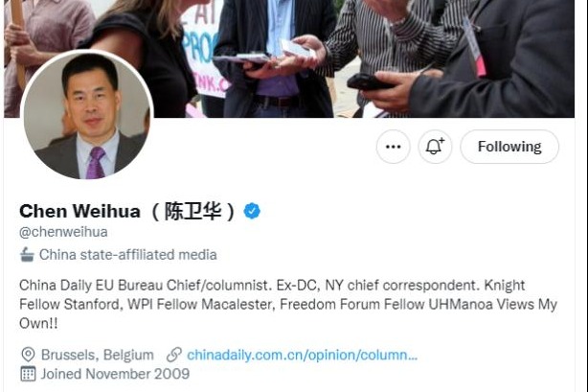The image size is (588, 392).
Task: Open the three-dot More options menu
Action: pos(393,147)
